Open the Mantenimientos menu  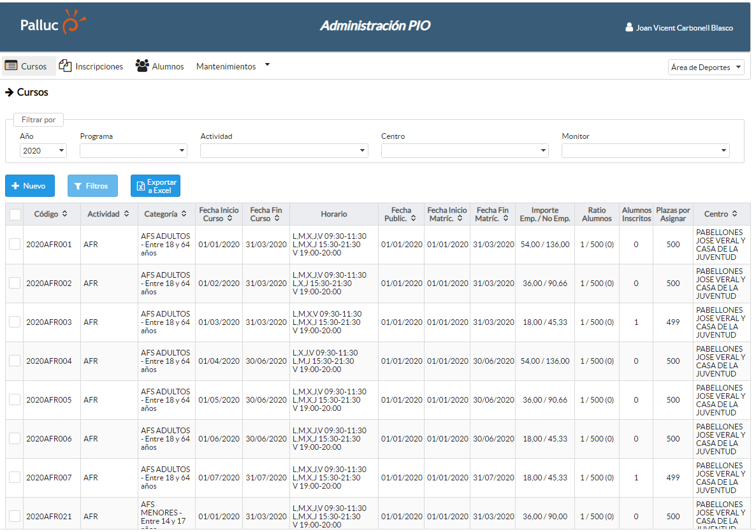(x=233, y=66)
